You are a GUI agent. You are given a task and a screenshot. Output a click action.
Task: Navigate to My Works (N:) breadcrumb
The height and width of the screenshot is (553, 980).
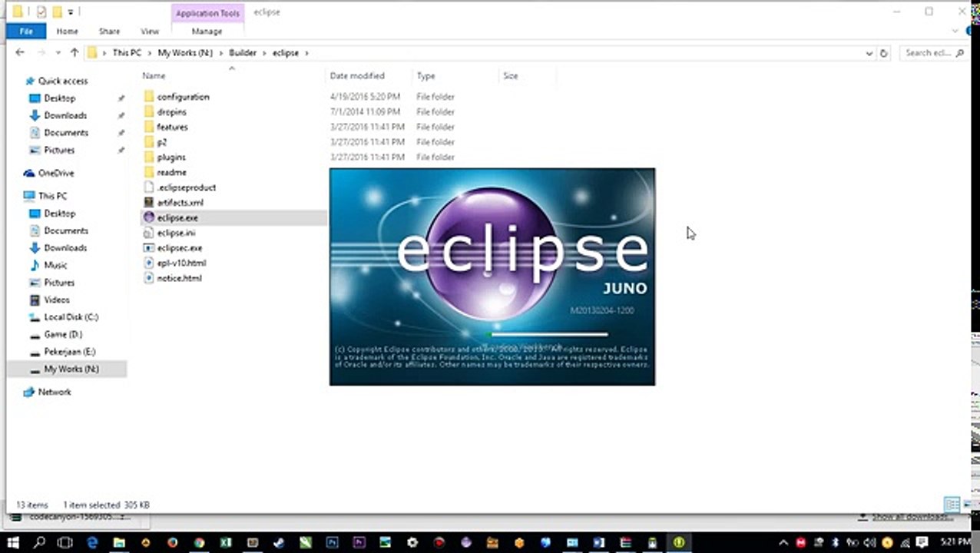pos(185,53)
